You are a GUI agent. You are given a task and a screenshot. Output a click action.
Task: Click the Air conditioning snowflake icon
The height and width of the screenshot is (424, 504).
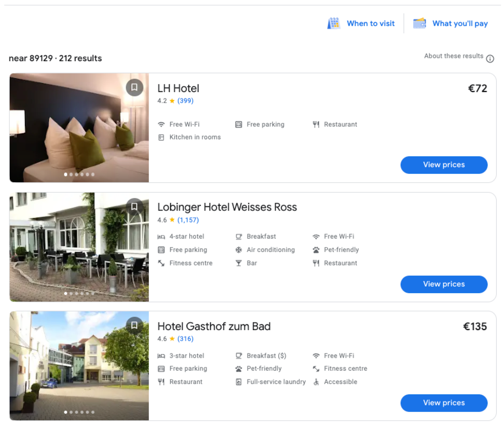239,250
